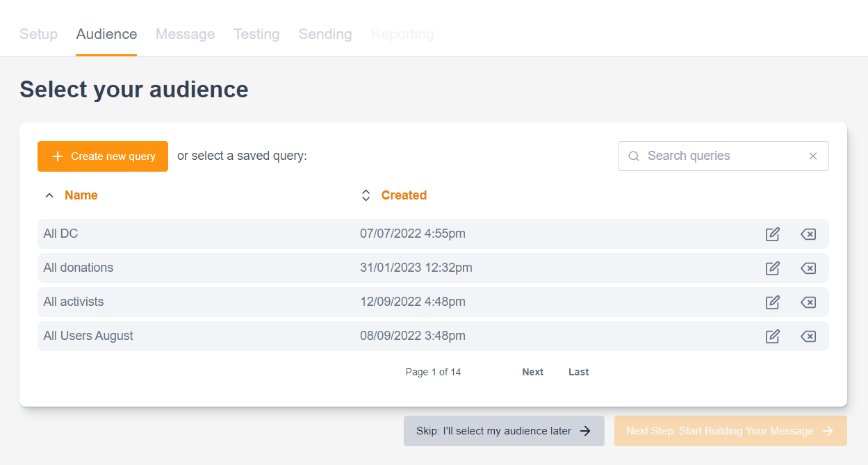Delete the "All activists" query
Screen dimensions: 868x465
point(808,302)
